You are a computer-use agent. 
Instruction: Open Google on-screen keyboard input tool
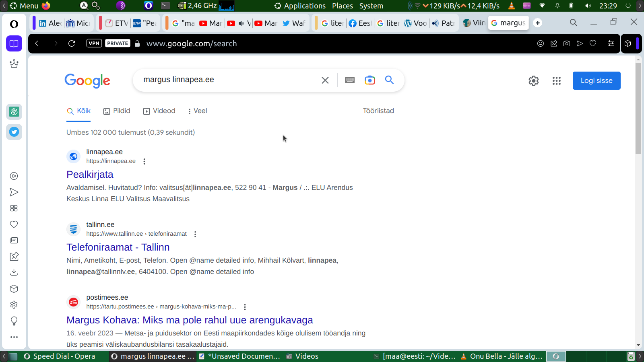click(x=350, y=80)
